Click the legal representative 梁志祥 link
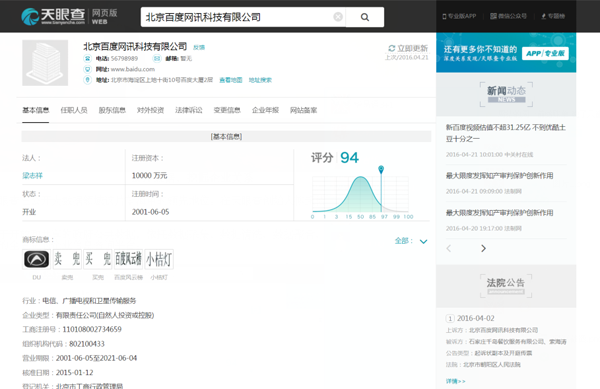This screenshot has height=389, width=600. 33,176
